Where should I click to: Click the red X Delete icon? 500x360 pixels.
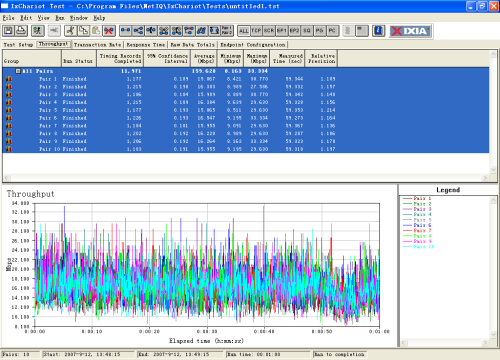pos(109,31)
